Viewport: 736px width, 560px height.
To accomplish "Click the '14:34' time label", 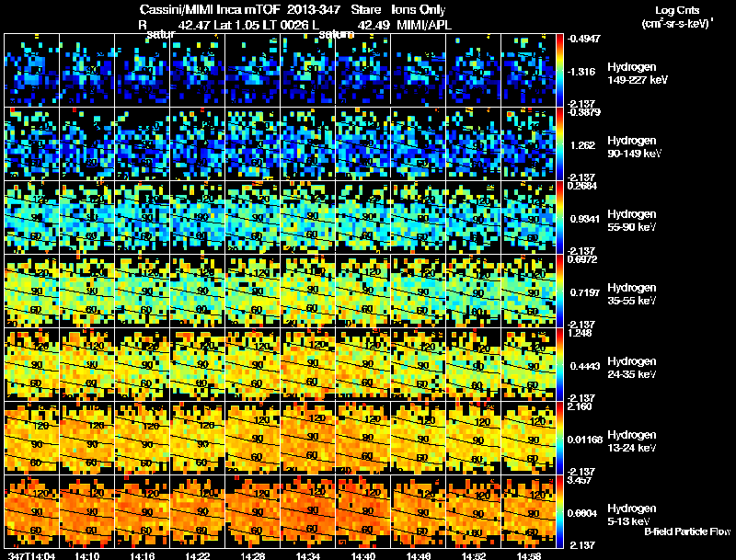I will point(308,555).
